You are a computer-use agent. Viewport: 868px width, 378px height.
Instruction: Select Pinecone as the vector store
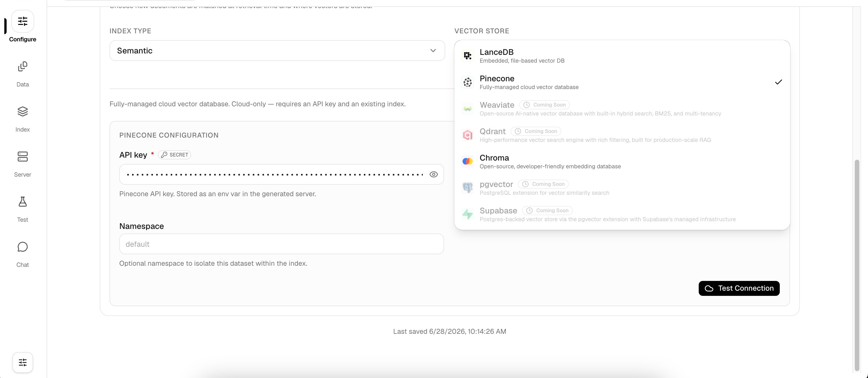pos(622,82)
